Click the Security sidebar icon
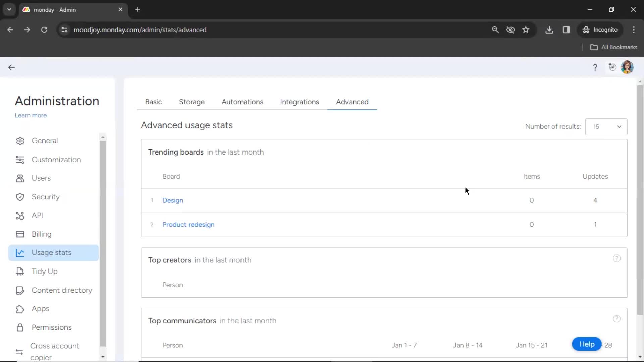Viewport: 644px width, 362px height. point(20,197)
